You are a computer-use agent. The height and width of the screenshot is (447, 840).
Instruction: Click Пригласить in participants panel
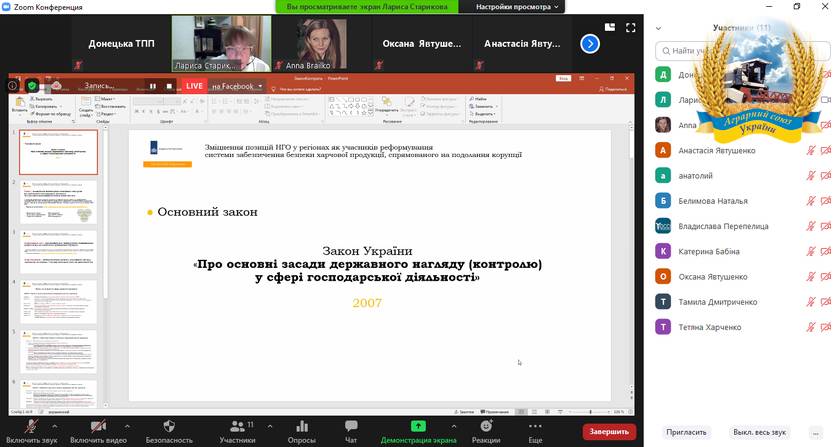(x=686, y=432)
